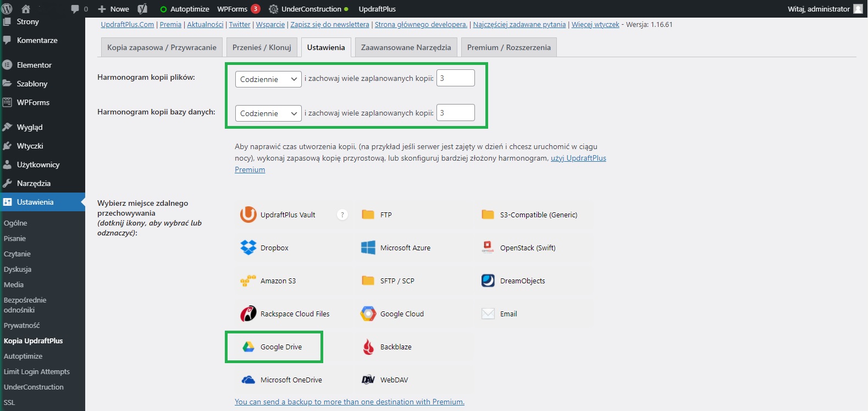Image resolution: width=868 pixels, height=411 pixels.
Task: Edit retained database backups count field
Action: tap(456, 113)
